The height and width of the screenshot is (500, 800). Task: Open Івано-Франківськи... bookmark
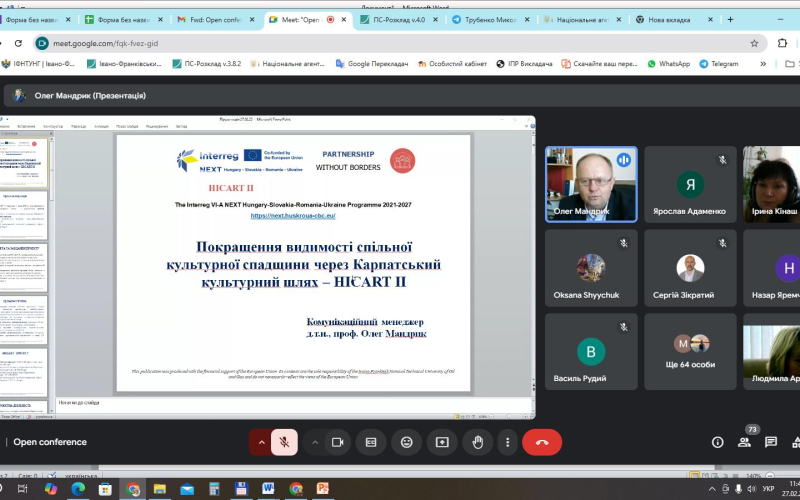point(124,64)
